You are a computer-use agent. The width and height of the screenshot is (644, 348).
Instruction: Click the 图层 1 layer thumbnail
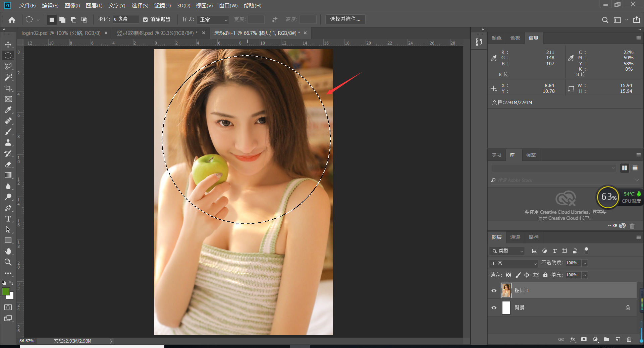tap(506, 290)
